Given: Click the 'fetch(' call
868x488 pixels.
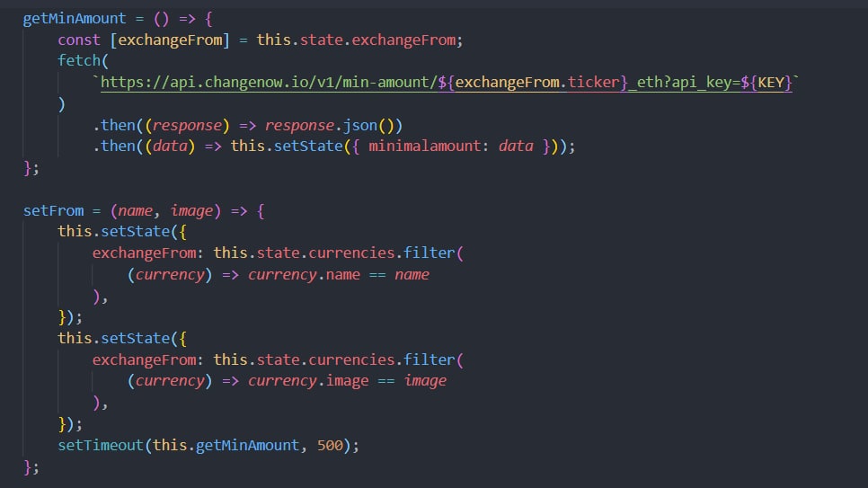Looking at the screenshot, I should [83, 61].
